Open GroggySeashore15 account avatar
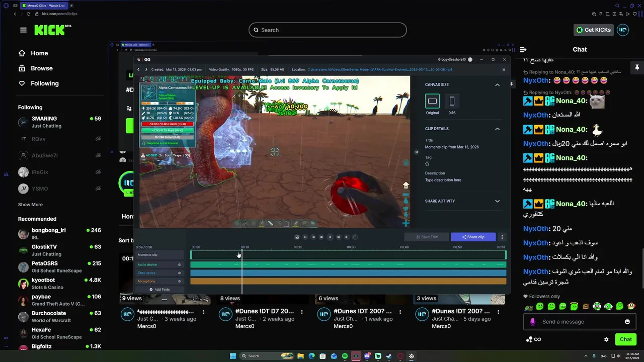 tap(470, 59)
